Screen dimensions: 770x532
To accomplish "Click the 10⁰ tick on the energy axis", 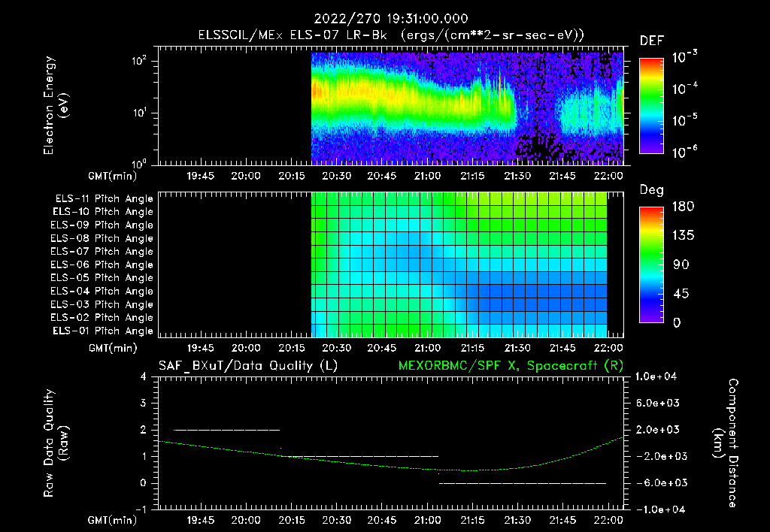I will pos(139,163).
